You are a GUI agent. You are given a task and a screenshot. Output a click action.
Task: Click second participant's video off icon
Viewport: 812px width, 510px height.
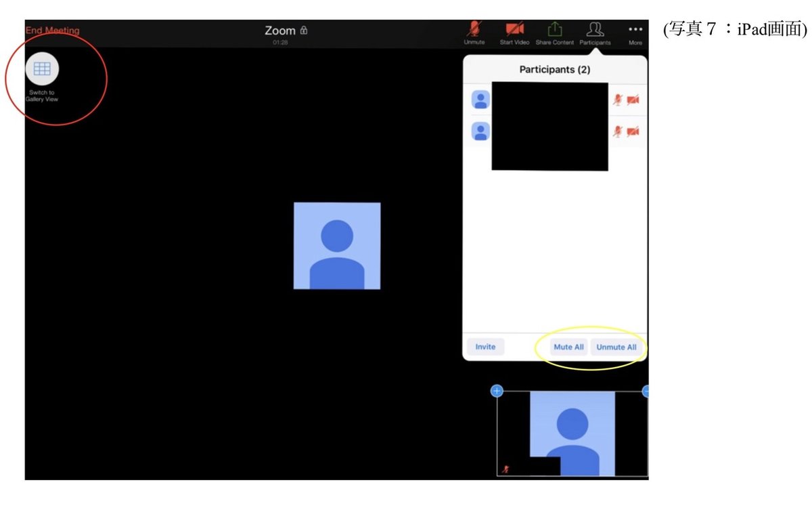(633, 131)
